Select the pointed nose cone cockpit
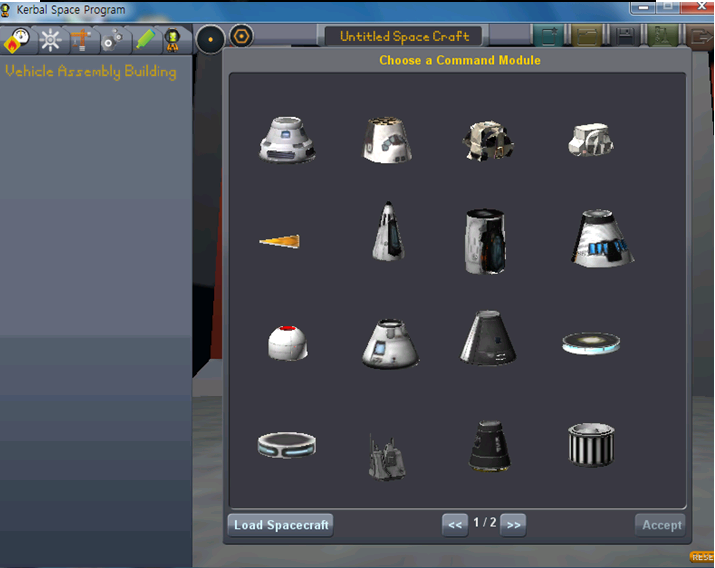Viewport: 715px width, 568px height. tap(388, 231)
